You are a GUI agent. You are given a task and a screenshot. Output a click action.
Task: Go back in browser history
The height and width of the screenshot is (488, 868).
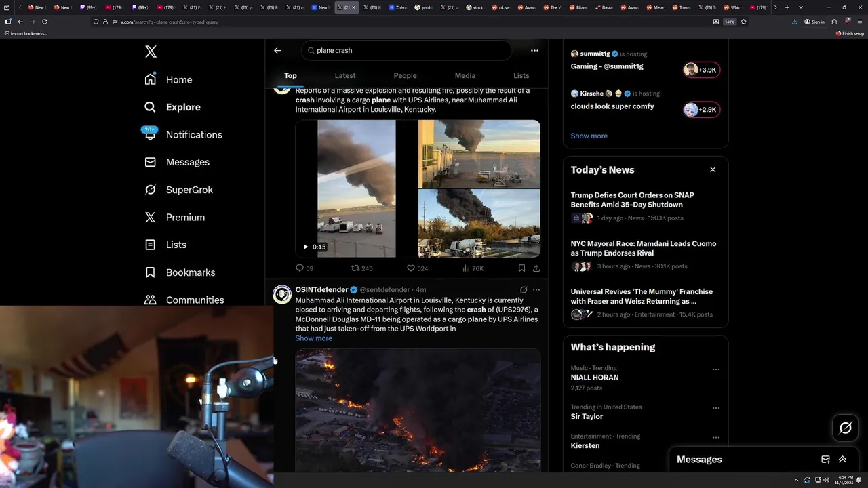(20, 22)
